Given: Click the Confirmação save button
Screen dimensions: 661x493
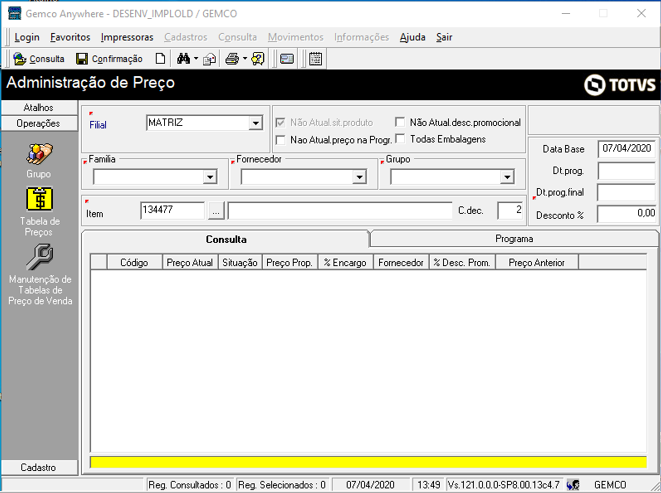Looking at the screenshot, I should coord(109,59).
